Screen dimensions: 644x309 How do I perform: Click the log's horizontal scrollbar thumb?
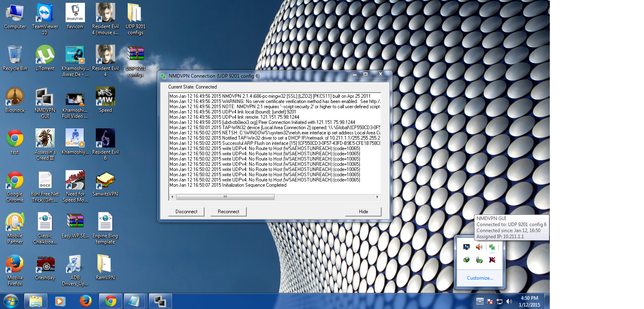pyautogui.click(x=225, y=197)
